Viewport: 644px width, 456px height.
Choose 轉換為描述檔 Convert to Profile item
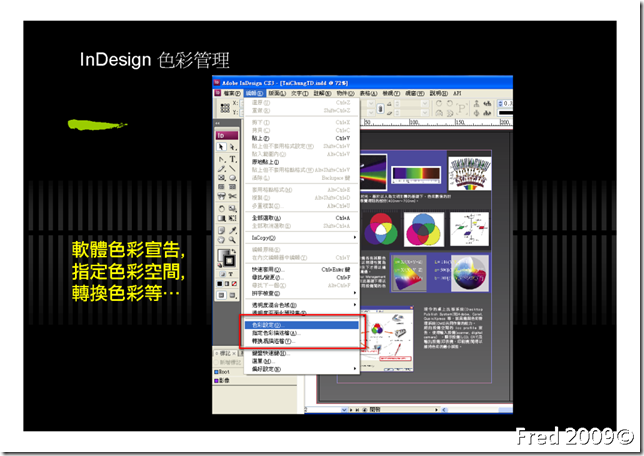click(301, 341)
